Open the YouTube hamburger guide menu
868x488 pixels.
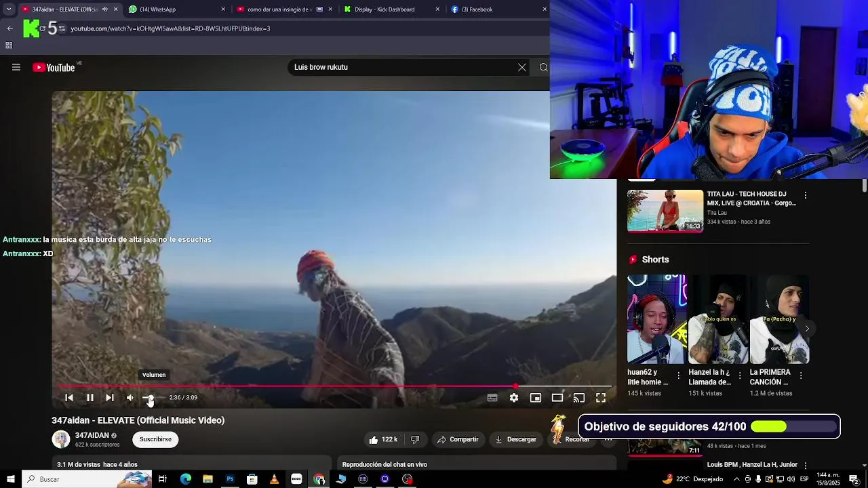pyautogui.click(x=16, y=67)
